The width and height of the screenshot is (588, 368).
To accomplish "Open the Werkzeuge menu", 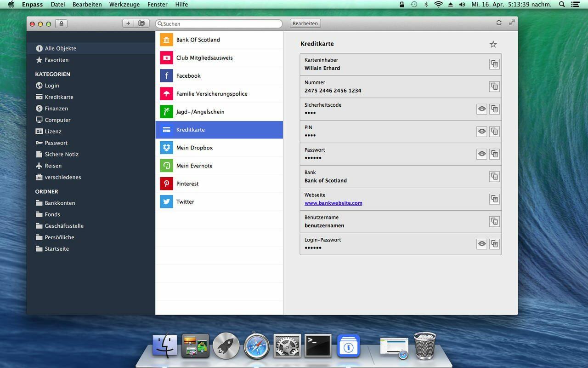I will (x=124, y=4).
